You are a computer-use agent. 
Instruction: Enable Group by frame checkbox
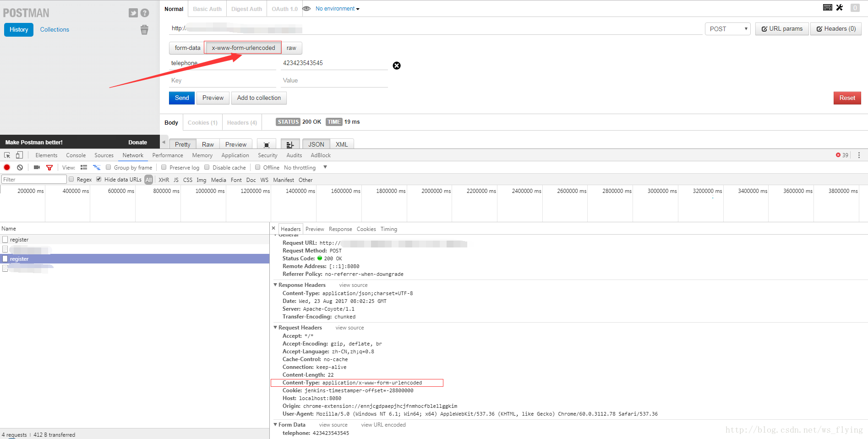point(109,167)
